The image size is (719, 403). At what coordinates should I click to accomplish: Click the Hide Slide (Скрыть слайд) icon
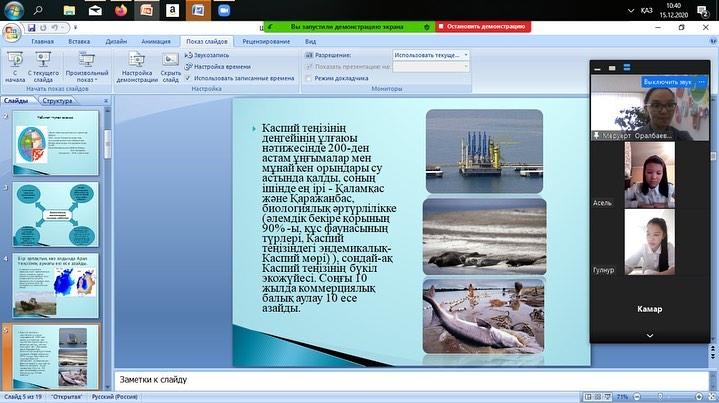point(171,64)
